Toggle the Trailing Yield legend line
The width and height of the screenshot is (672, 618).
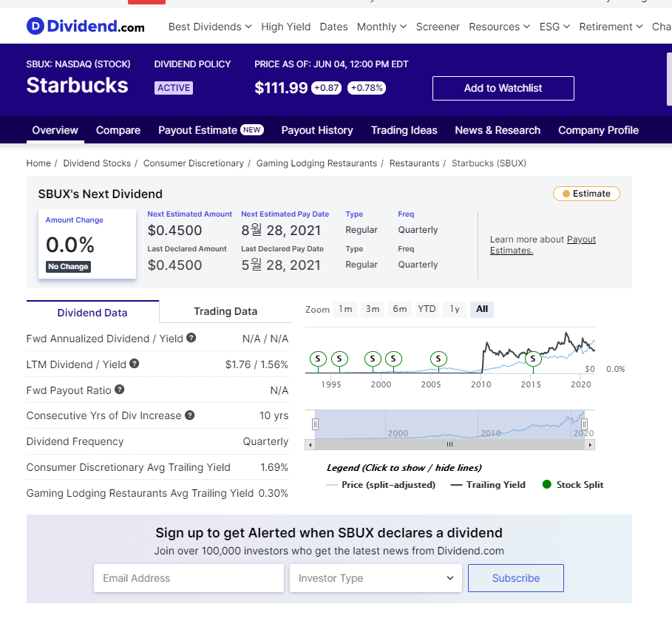click(488, 485)
